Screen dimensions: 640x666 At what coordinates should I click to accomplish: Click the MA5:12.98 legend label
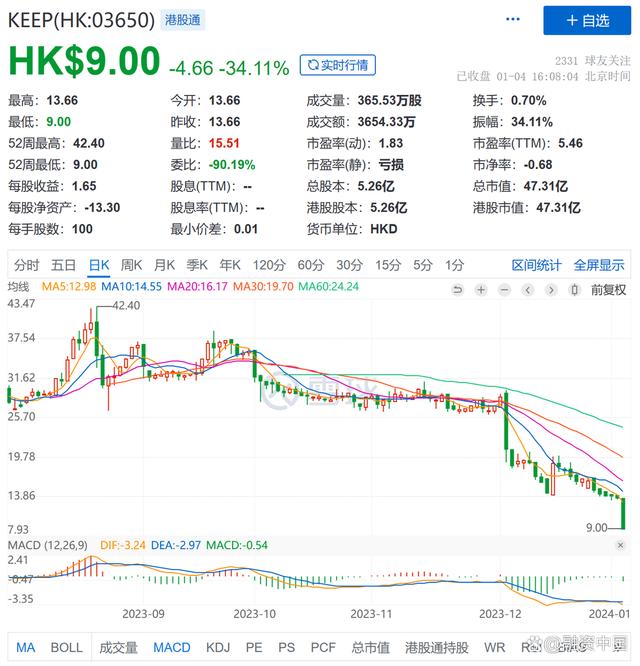click(x=69, y=287)
